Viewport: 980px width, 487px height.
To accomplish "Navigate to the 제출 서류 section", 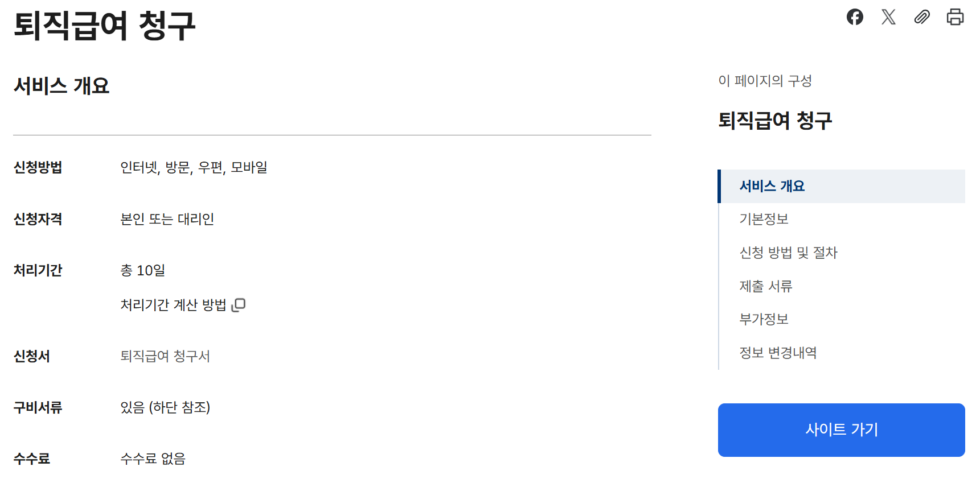I will (765, 286).
